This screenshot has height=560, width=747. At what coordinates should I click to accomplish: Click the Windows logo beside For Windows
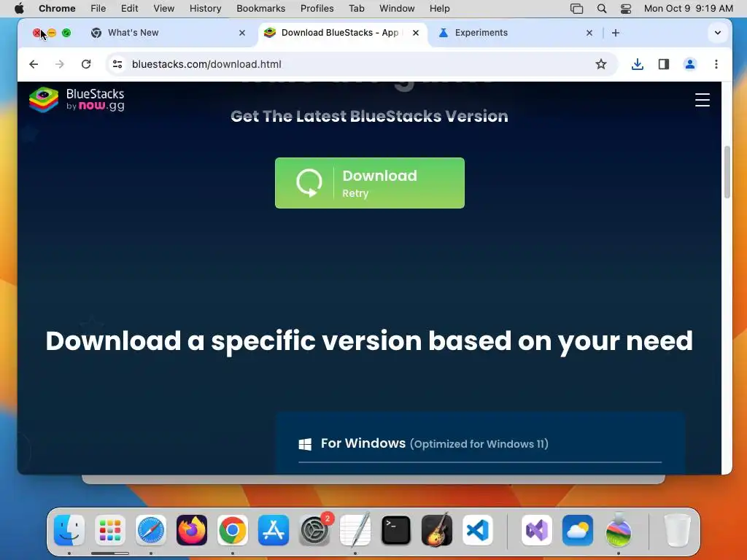click(305, 444)
